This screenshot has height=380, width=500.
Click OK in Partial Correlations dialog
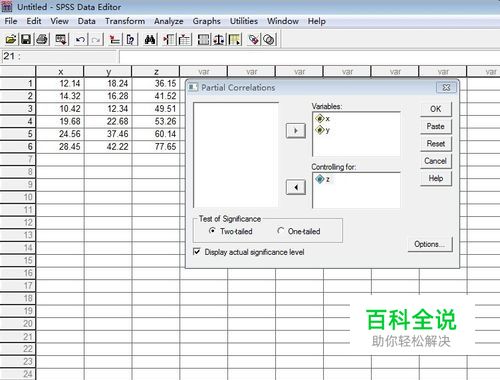click(x=436, y=109)
